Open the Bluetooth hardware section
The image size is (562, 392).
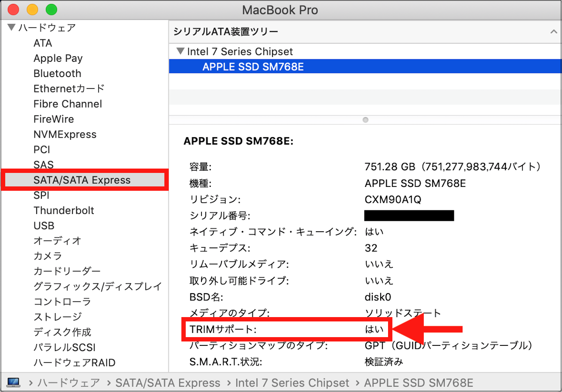tap(58, 74)
